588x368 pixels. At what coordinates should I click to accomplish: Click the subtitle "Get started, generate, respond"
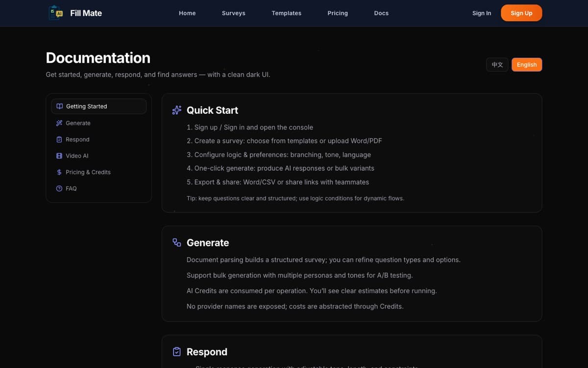pos(158,75)
